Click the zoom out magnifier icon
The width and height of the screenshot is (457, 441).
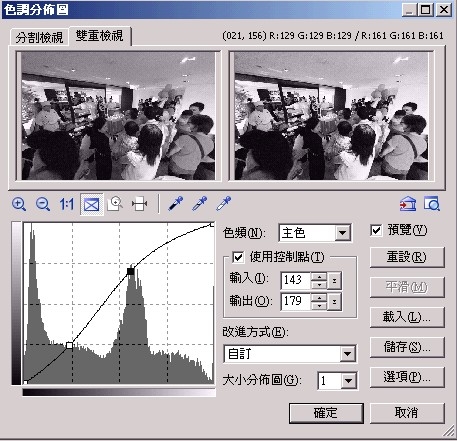tap(43, 204)
